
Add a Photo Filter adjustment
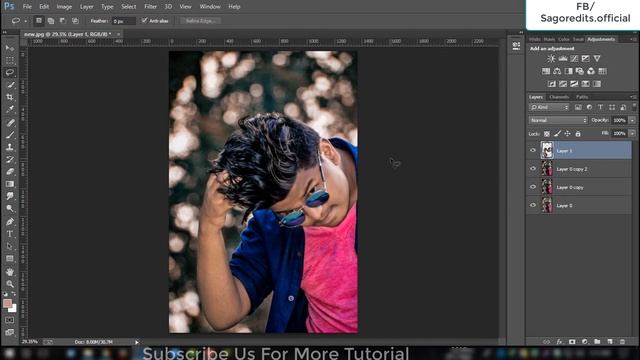point(580,71)
